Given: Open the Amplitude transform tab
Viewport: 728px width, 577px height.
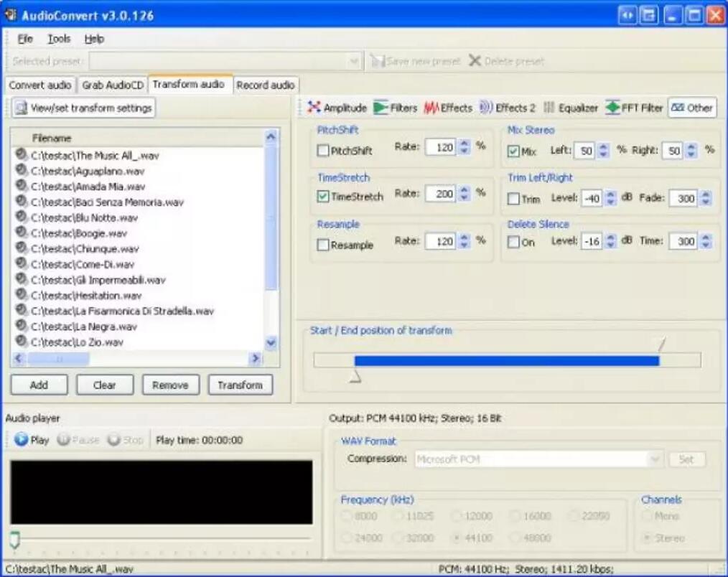Looking at the screenshot, I should (337, 108).
